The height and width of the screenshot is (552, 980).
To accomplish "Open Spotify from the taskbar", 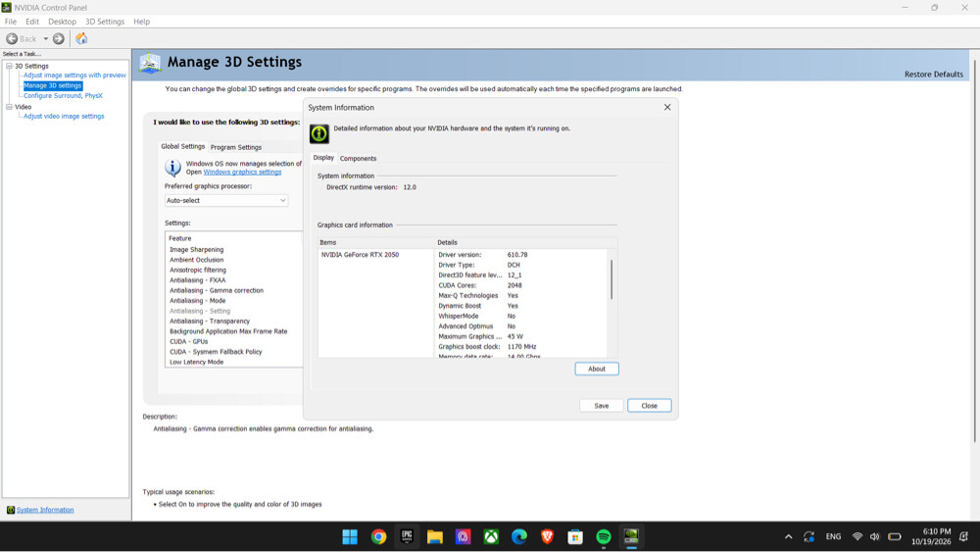I will click(604, 537).
